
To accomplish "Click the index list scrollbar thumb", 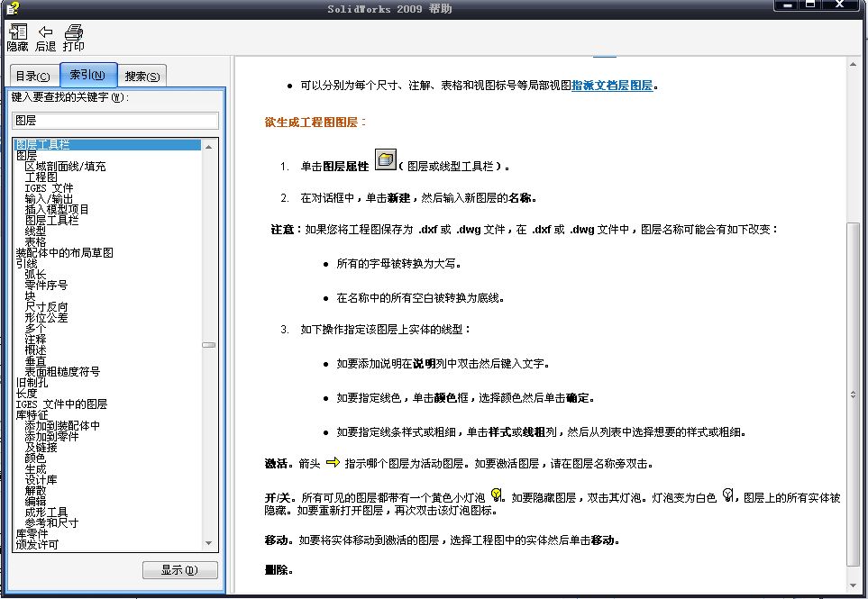I will [x=209, y=345].
